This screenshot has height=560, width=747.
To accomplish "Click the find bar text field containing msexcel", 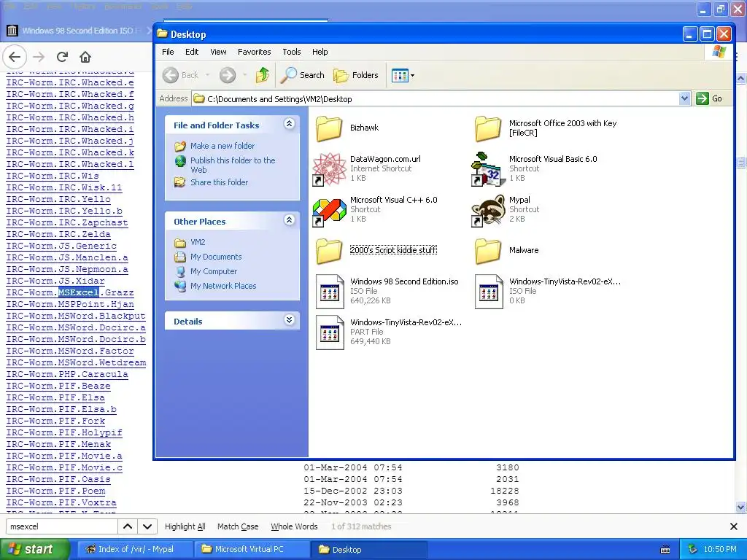I will point(61,526).
